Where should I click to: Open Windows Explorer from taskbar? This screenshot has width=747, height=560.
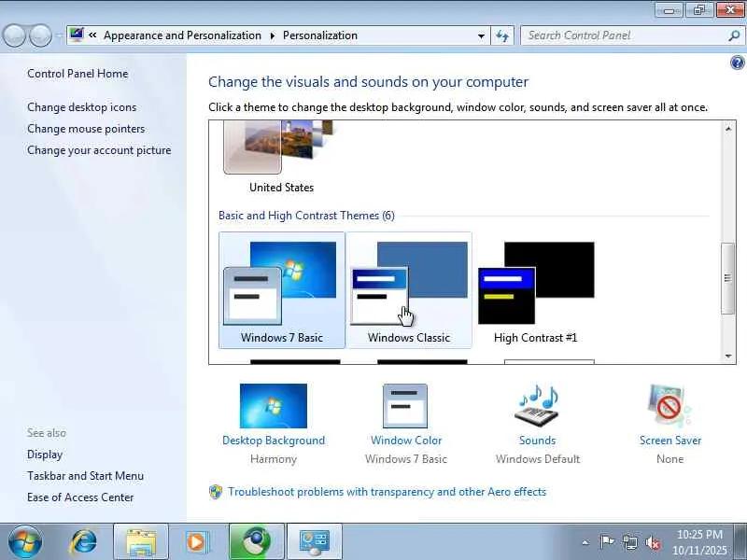coord(141,542)
